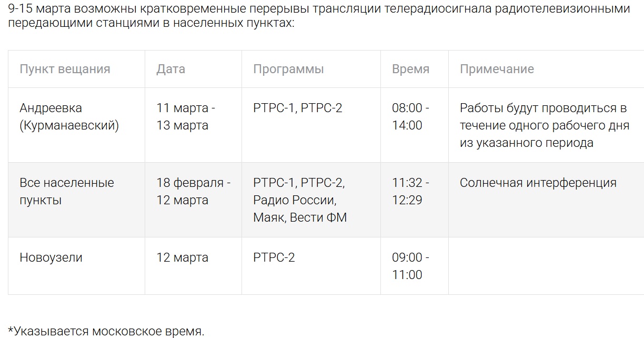Image resolution: width=644 pixels, height=338 pixels.
Task: Click the note about one working day
Action: [x=544, y=125]
